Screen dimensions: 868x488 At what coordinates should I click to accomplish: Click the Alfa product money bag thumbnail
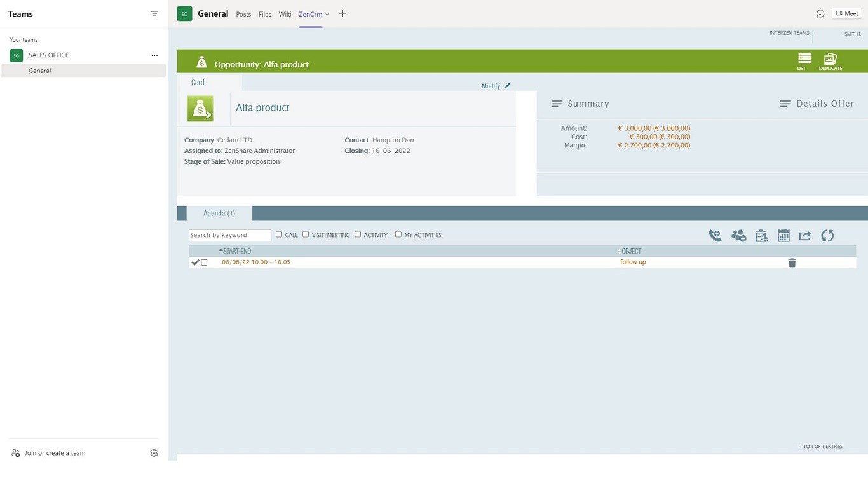click(200, 109)
